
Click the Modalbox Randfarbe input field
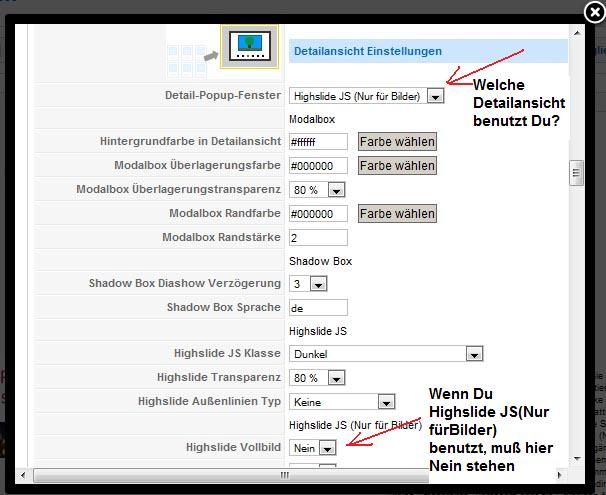pos(318,214)
